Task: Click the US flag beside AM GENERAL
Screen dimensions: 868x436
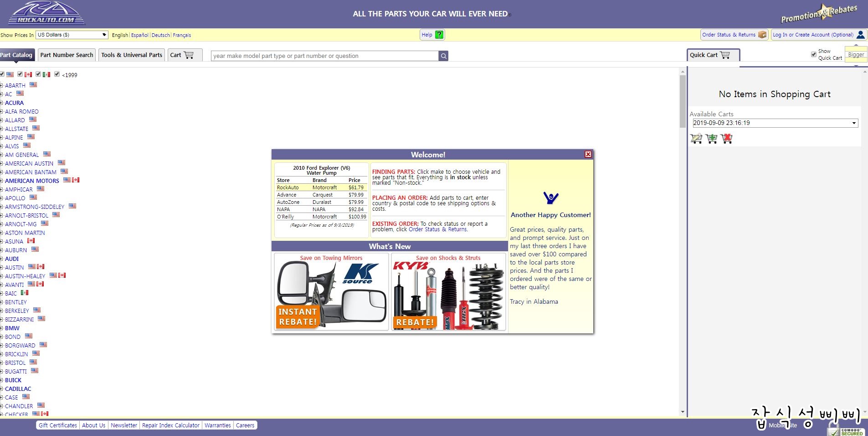Action: 47,154
